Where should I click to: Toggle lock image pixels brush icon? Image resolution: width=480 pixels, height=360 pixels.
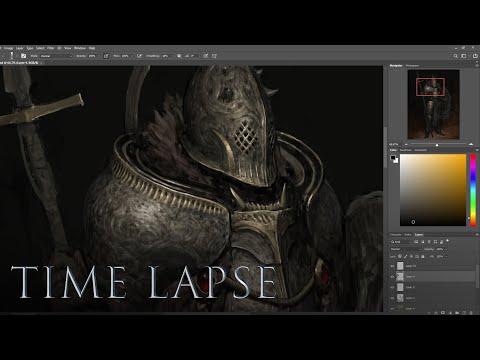[405, 256]
